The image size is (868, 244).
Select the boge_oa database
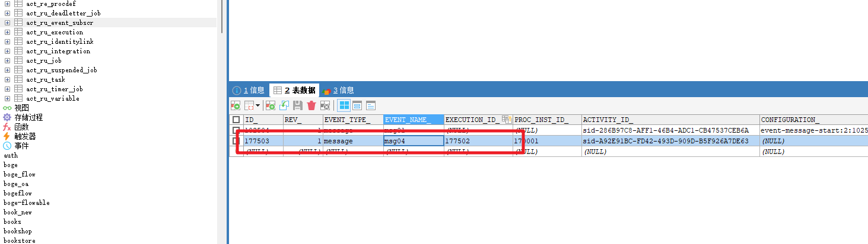tap(16, 184)
